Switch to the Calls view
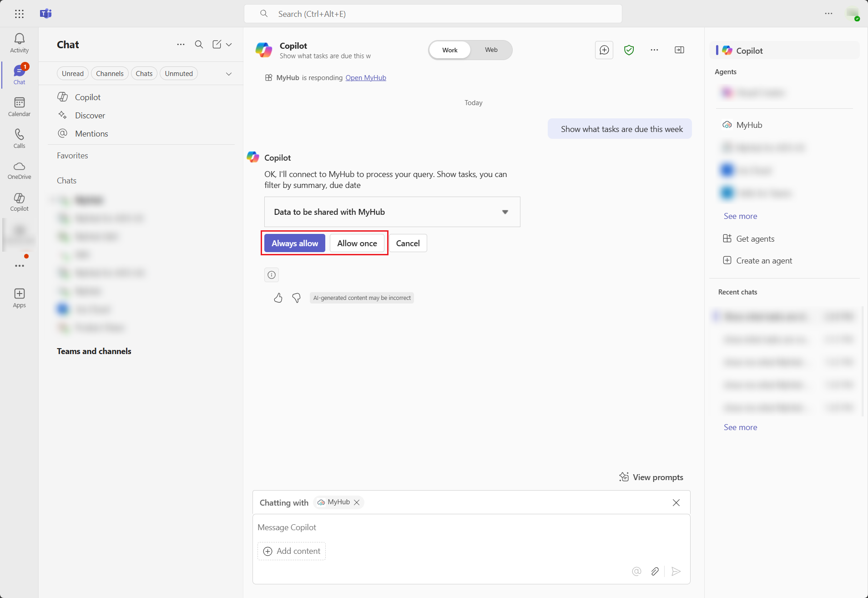 pos(19,138)
